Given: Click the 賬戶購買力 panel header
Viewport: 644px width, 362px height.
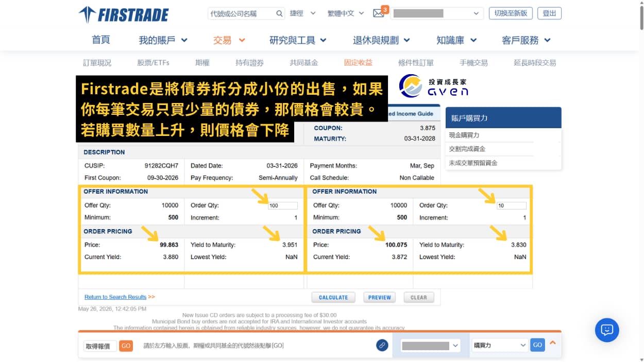Looking at the screenshot, I should pyautogui.click(x=503, y=118).
